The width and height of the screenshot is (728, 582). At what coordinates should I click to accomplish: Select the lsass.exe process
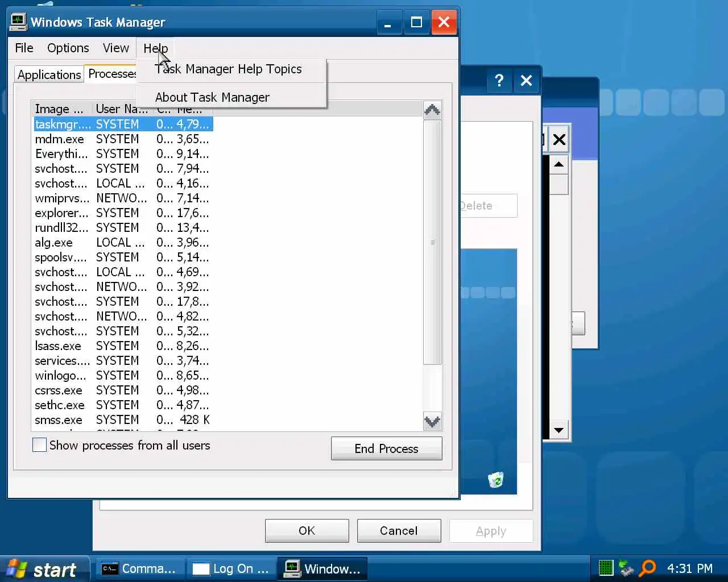pos(122,346)
